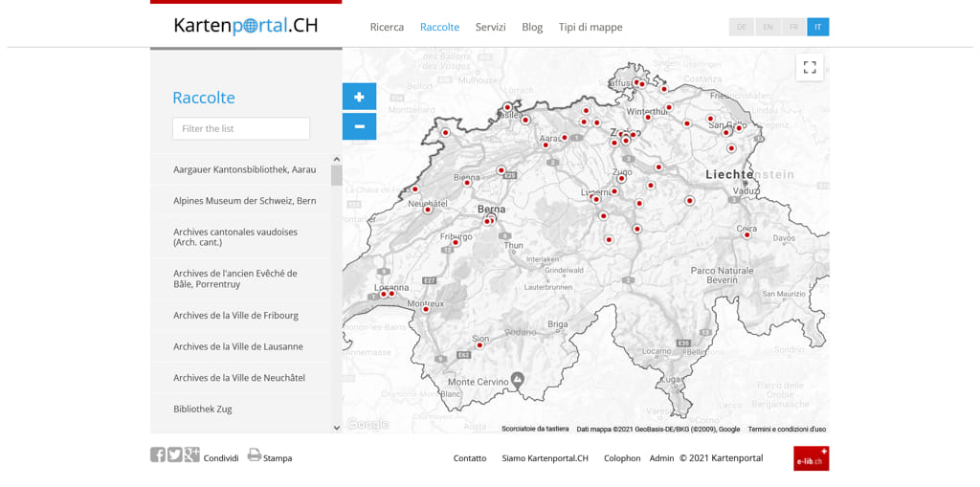Share on Twitter icon

coord(174,455)
